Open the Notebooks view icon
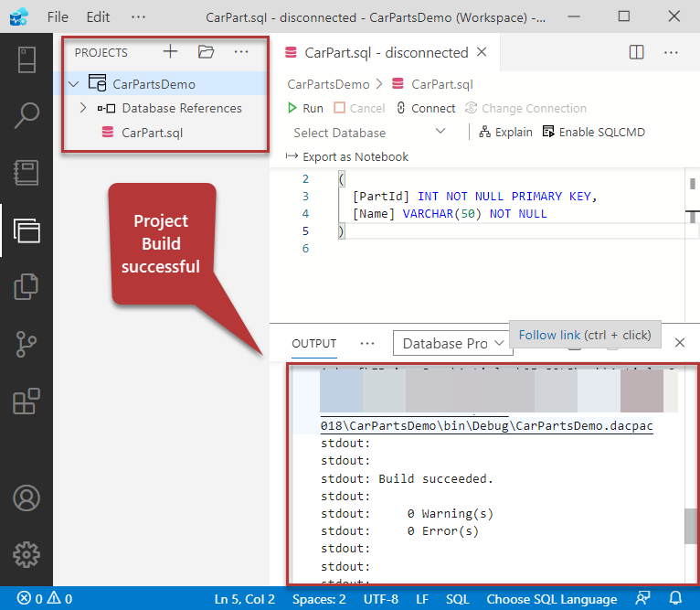This screenshot has width=700, height=610. [x=27, y=173]
